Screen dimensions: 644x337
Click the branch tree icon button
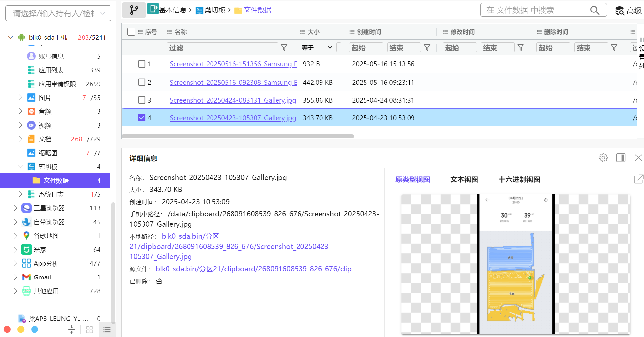coord(134,10)
